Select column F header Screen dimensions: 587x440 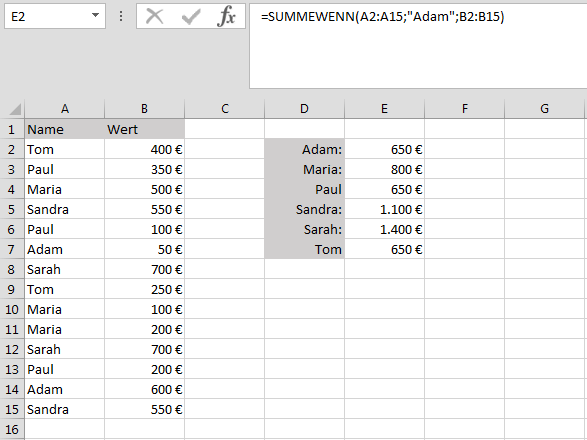pos(465,109)
